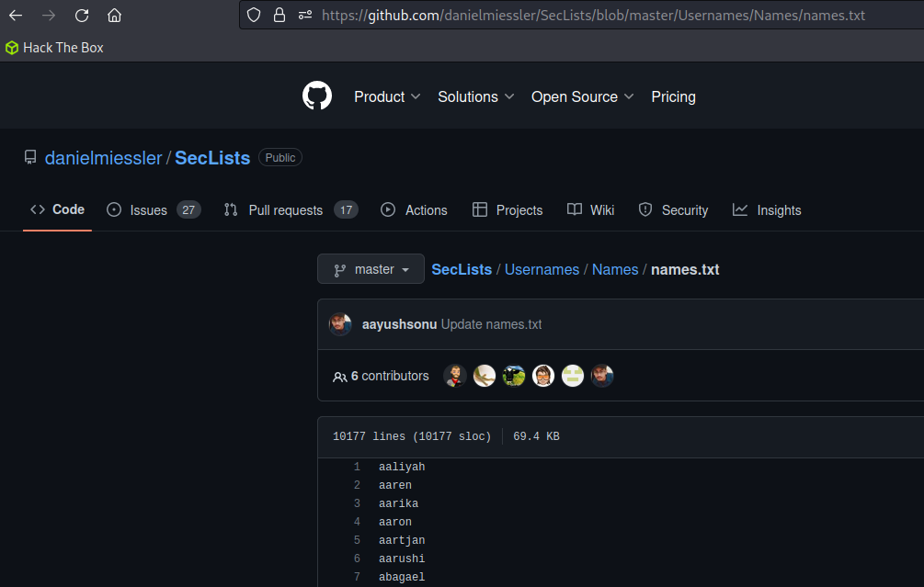The width and height of the screenshot is (924, 587).
Task: Expand the Open Source menu
Action: (582, 96)
